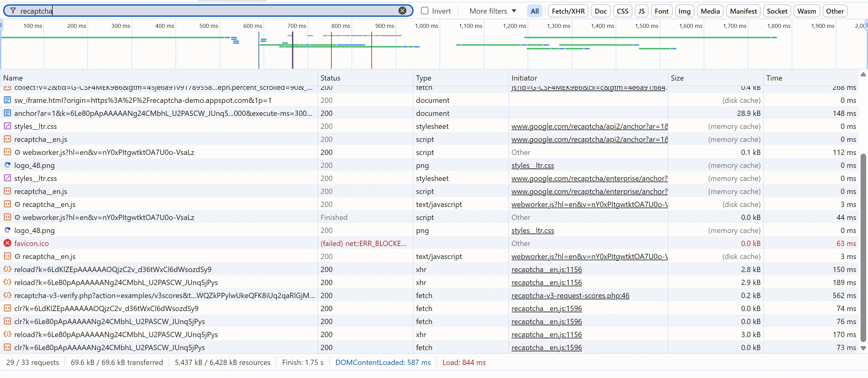Click the failed favicon.ico error icon
Viewport: 868px width, 378px height.
[7, 243]
